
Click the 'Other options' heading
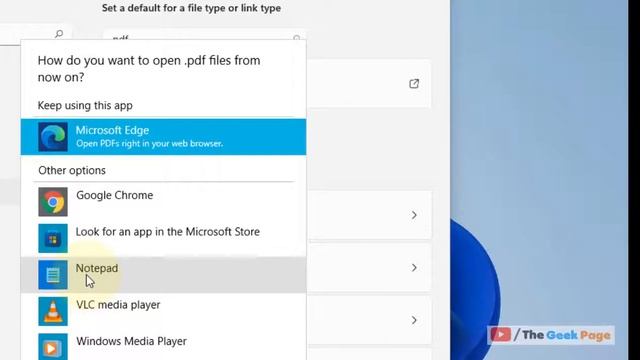tap(72, 170)
